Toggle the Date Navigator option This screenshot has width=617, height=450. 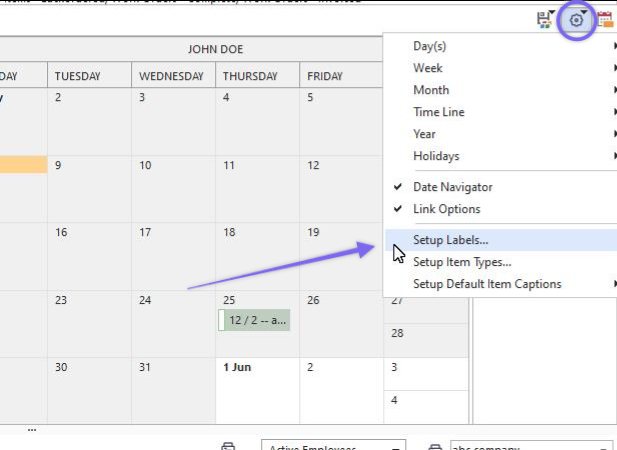point(452,187)
